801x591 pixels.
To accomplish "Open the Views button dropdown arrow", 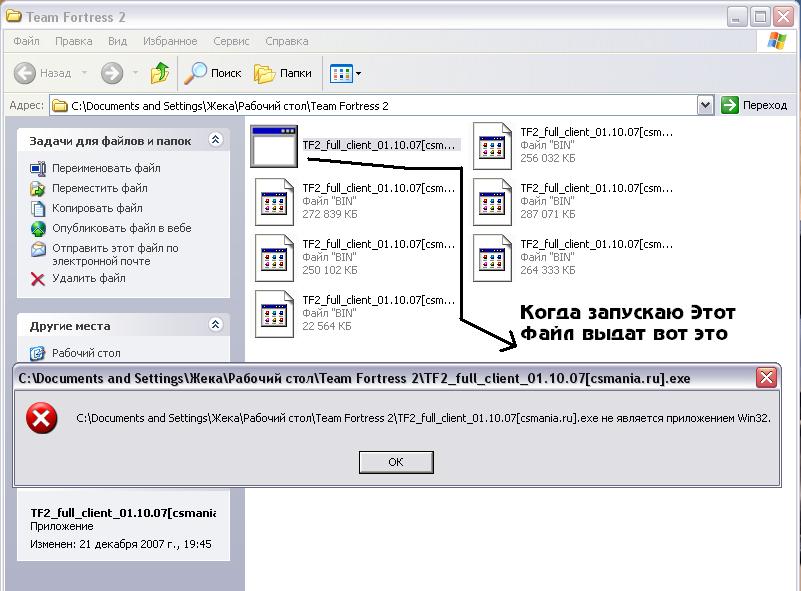I will [359, 74].
